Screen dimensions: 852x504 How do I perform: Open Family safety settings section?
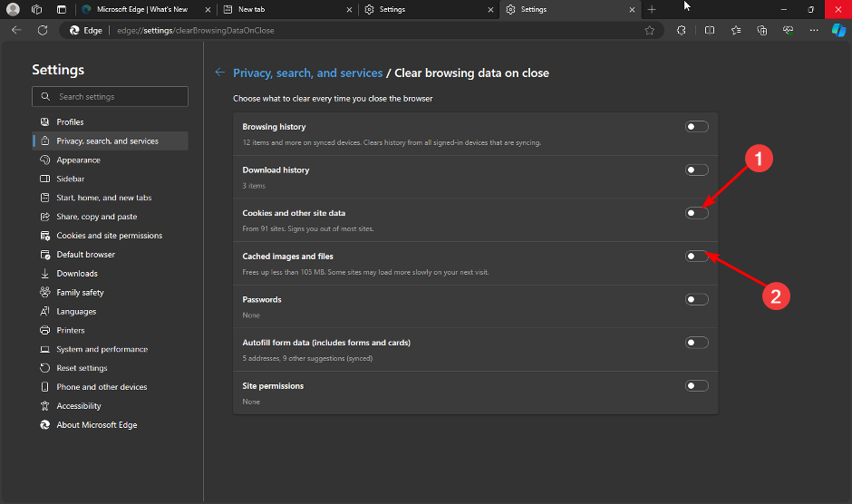(111, 293)
